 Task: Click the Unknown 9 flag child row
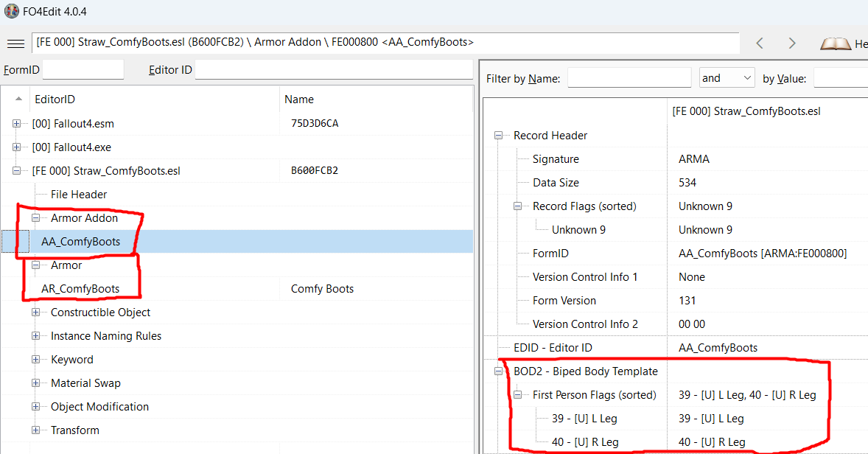(578, 230)
